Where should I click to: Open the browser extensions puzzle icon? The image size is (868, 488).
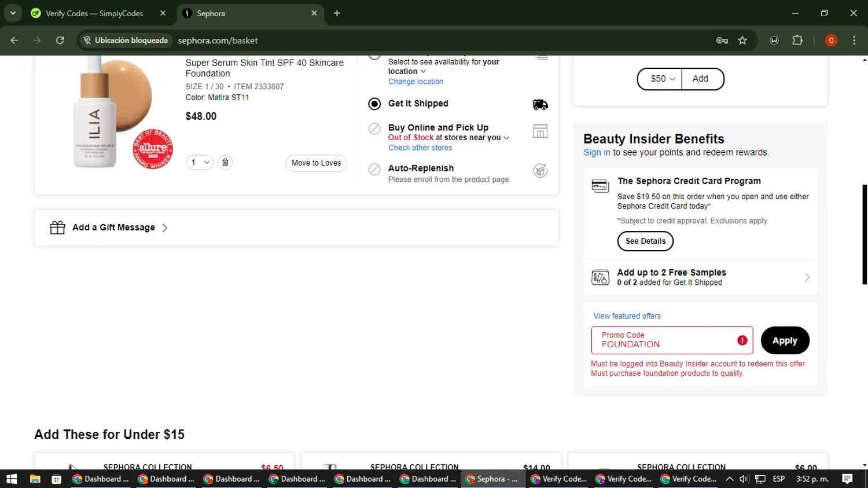point(797,41)
